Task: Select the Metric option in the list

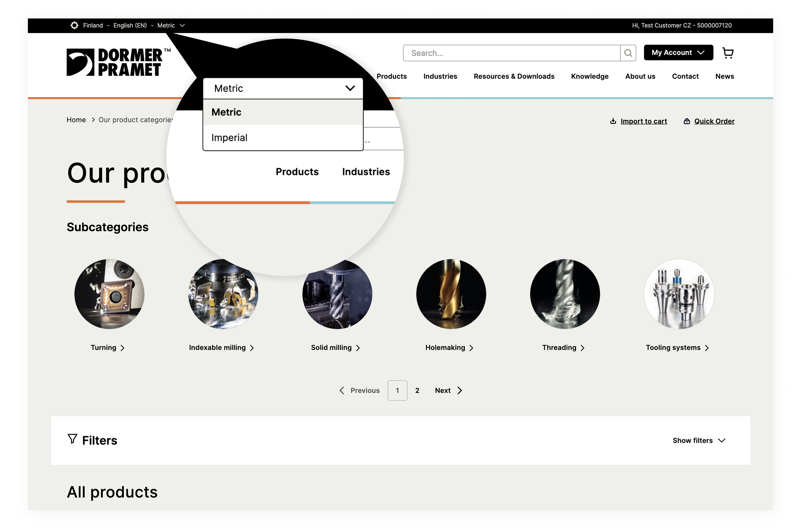Action: pyautogui.click(x=283, y=112)
